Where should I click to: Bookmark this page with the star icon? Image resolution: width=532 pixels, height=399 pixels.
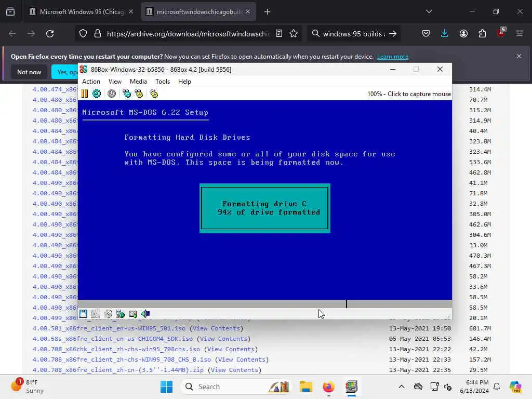[x=294, y=34]
